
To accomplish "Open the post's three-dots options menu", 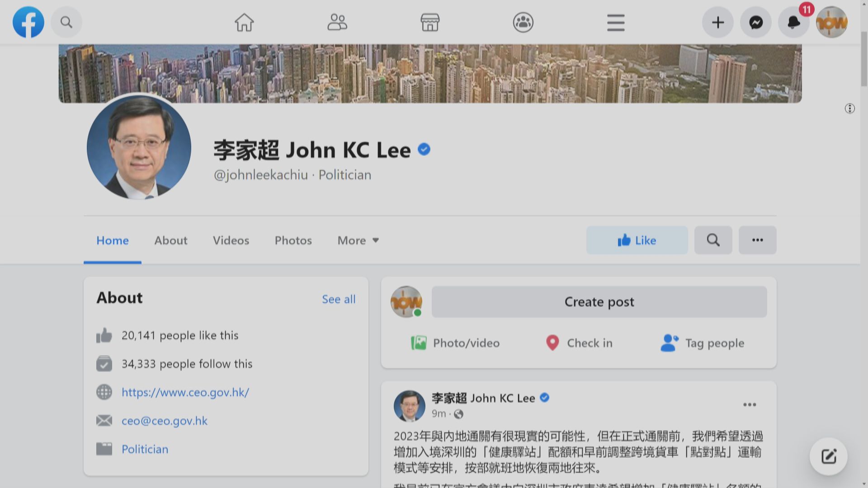I will (749, 404).
